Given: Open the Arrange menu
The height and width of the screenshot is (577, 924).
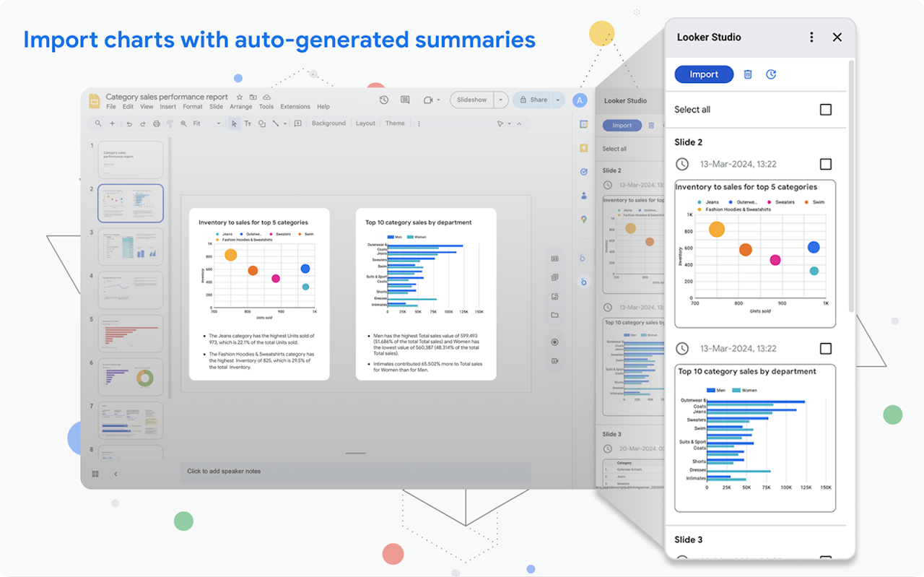Looking at the screenshot, I should (x=241, y=107).
